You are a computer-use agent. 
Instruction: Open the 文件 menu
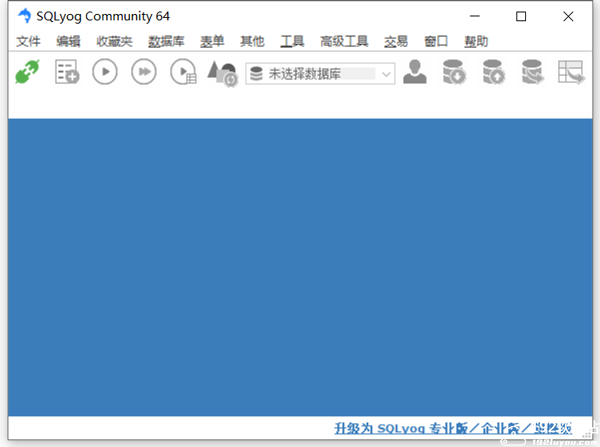click(x=28, y=41)
